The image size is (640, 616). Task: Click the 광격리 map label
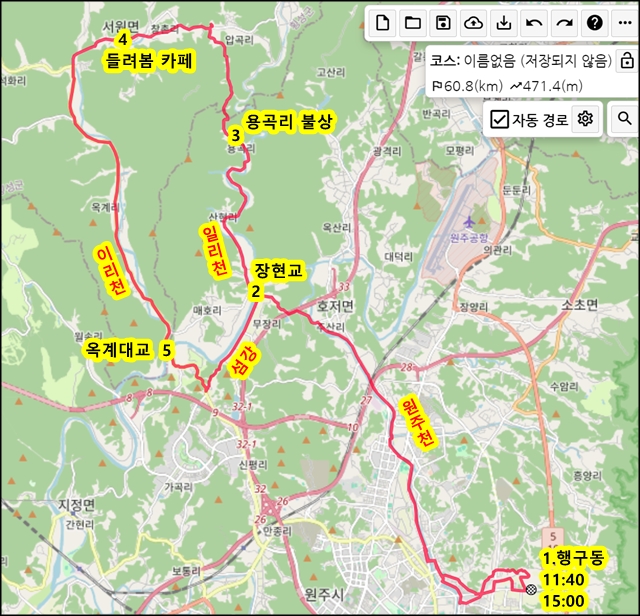click(x=387, y=151)
